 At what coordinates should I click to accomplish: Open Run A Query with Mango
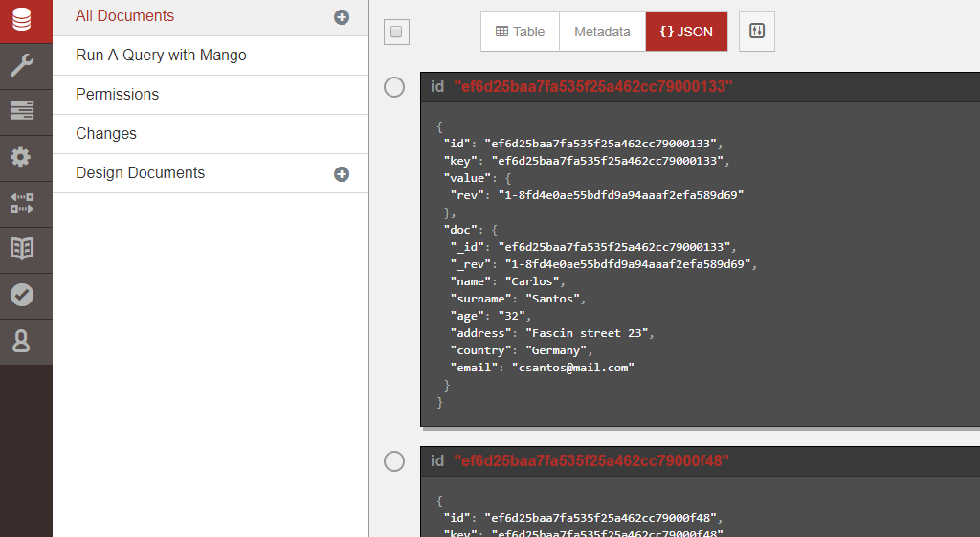pos(161,56)
